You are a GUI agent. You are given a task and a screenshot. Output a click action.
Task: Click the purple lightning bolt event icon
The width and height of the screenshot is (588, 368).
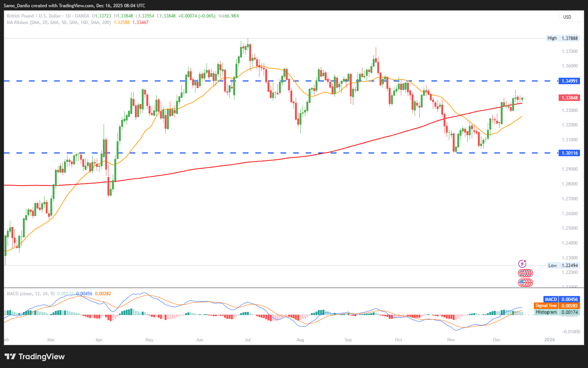click(x=522, y=264)
